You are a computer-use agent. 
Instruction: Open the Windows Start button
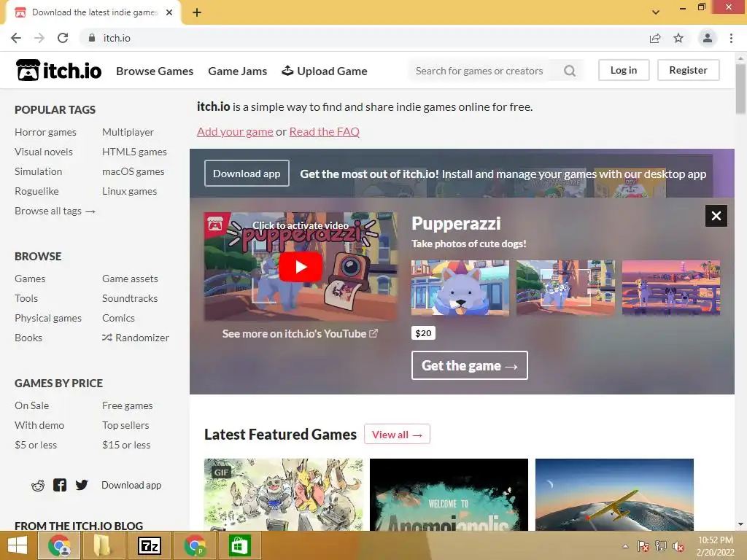18,545
